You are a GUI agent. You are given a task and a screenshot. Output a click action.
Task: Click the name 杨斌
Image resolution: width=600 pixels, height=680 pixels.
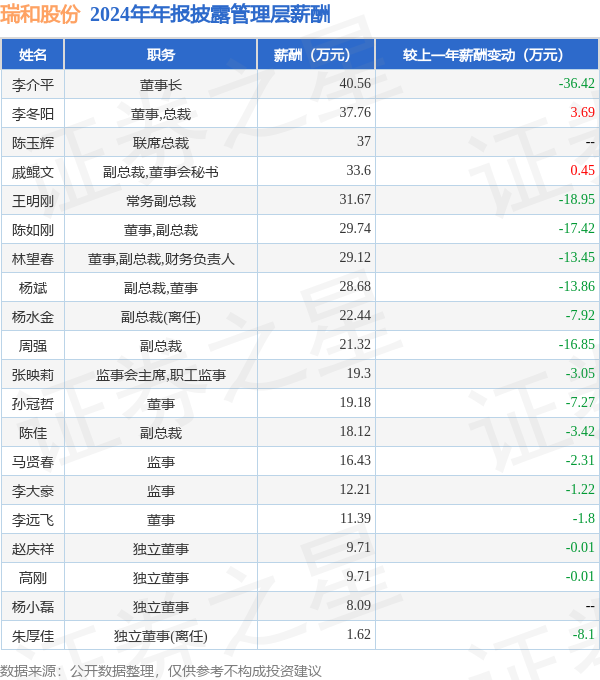pos(33,288)
